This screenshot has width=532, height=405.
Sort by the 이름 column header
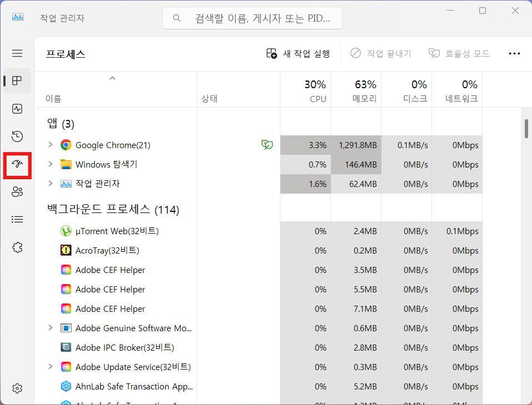[x=116, y=90]
